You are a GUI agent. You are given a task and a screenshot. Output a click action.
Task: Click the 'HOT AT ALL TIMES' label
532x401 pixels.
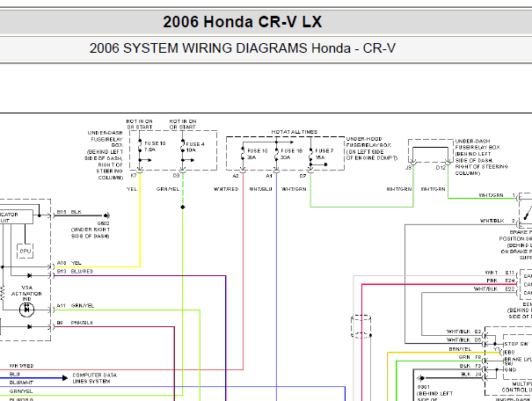coord(295,132)
